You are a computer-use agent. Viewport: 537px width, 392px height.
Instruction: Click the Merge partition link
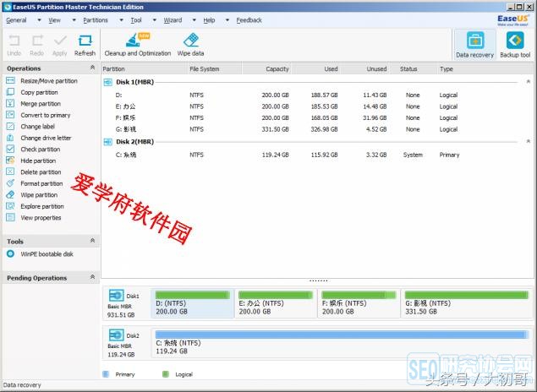coord(41,104)
